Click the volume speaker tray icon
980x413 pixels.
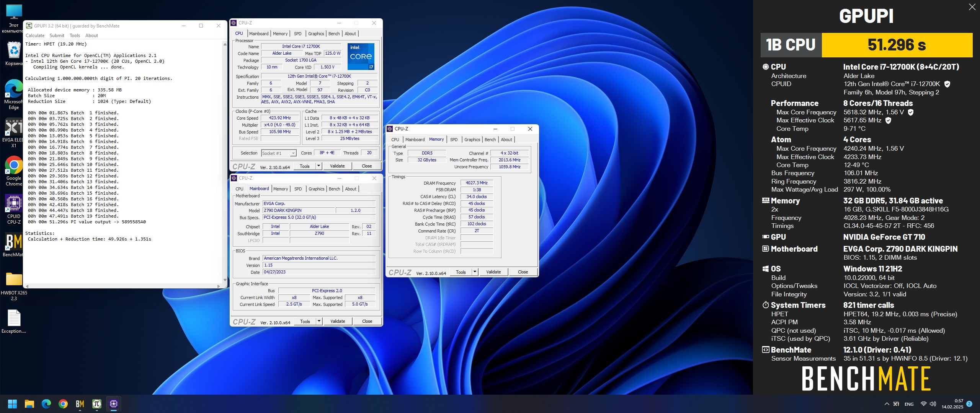point(933,404)
